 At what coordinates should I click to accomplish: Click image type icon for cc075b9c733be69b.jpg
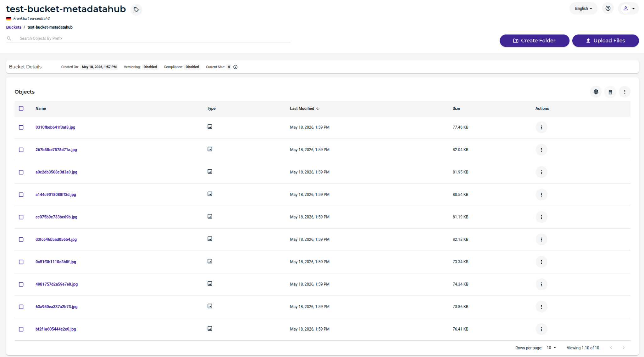point(210,216)
